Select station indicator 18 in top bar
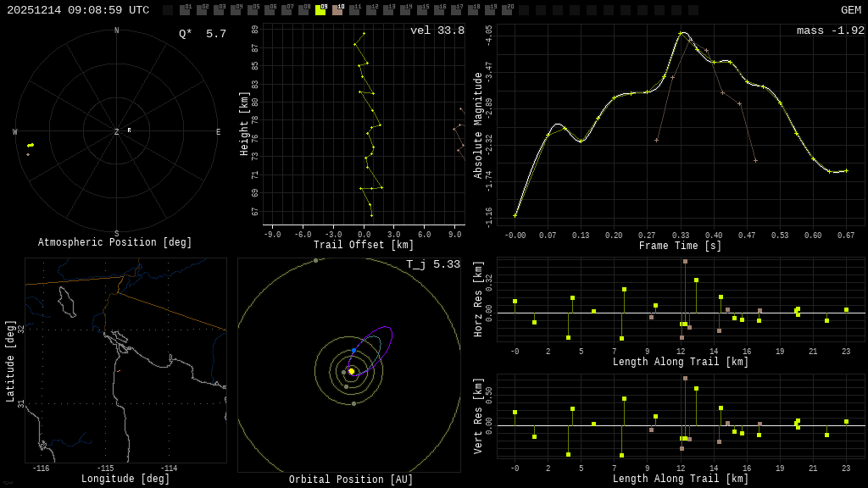868x488 pixels. click(473, 9)
